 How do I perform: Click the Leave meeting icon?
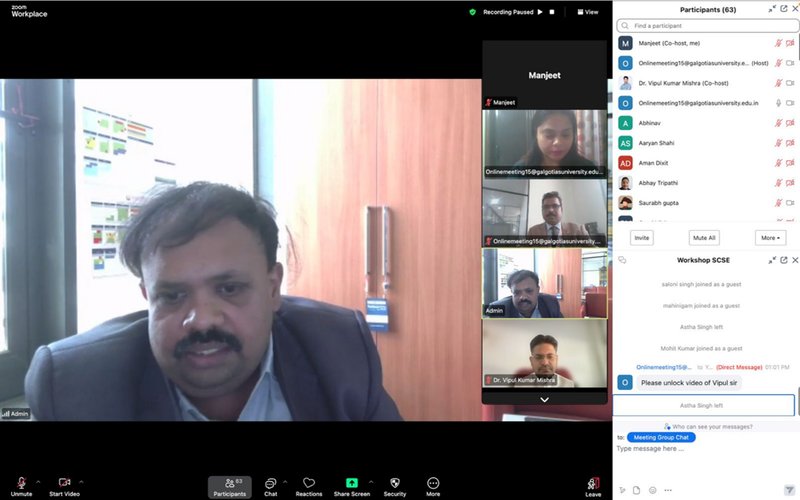[593, 486]
